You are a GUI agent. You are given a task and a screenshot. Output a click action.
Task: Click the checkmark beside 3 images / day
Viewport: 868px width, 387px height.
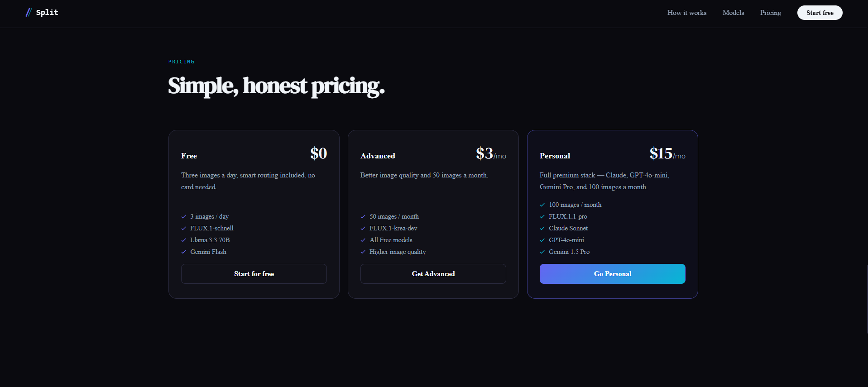pos(183,216)
